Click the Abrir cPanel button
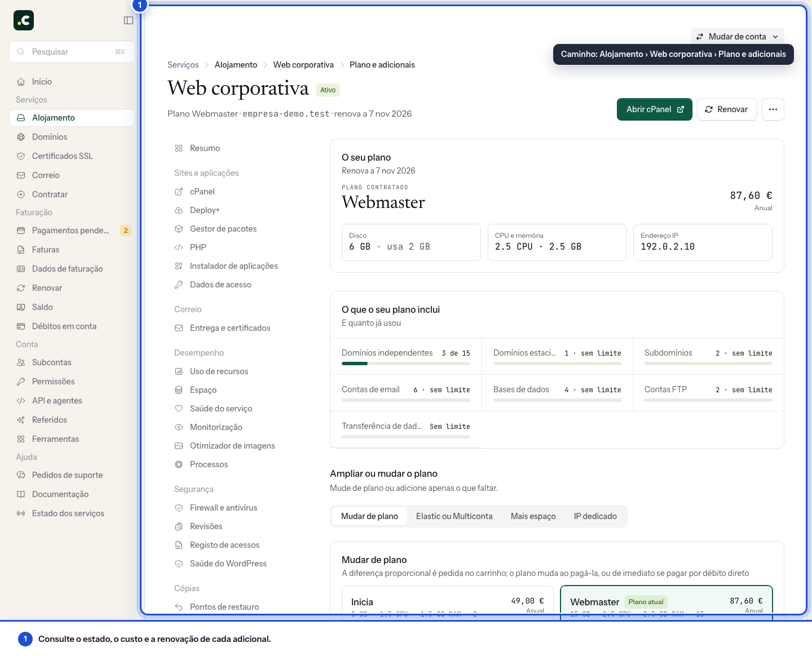This screenshot has width=812, height=656. [x=654, y=109]
